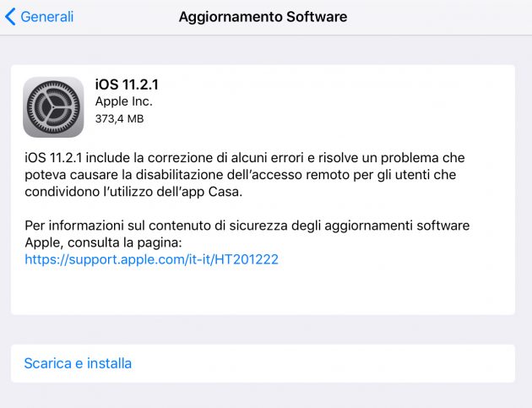Click empty navigation bar area right of title
This screenshot has height=408, width=532.
437,17
